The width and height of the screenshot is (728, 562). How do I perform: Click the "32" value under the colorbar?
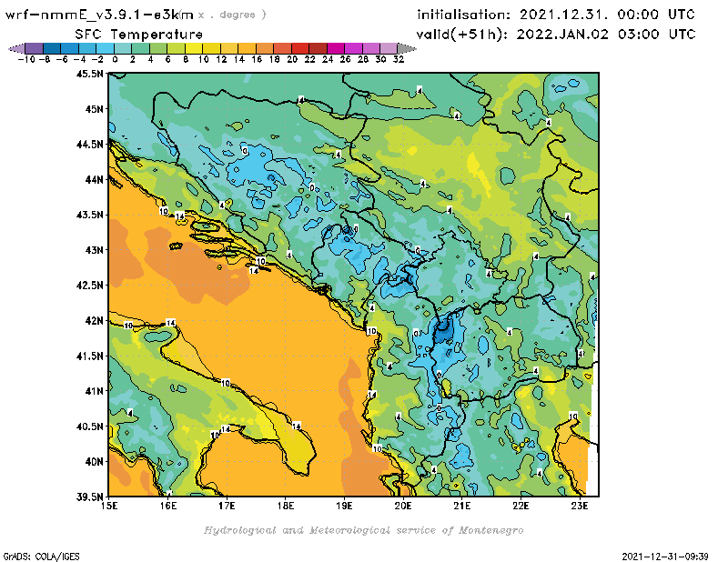click(x=399, y=60)
